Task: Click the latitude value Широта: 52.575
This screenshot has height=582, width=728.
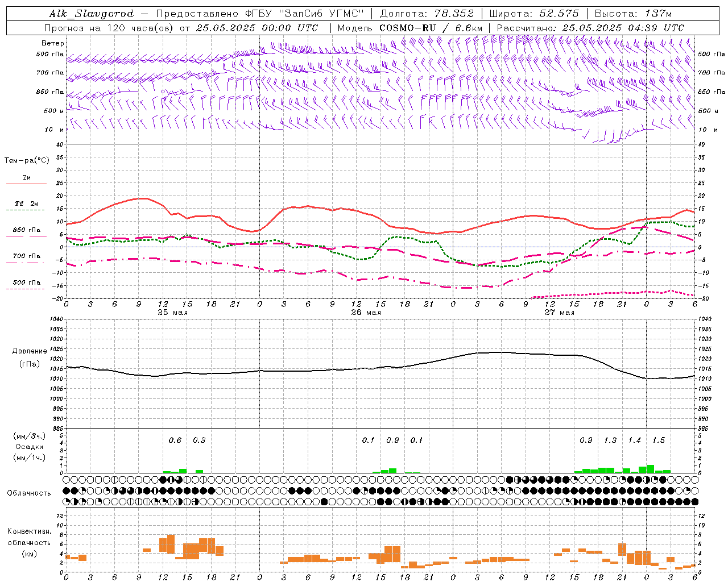Action: [534, 14]
